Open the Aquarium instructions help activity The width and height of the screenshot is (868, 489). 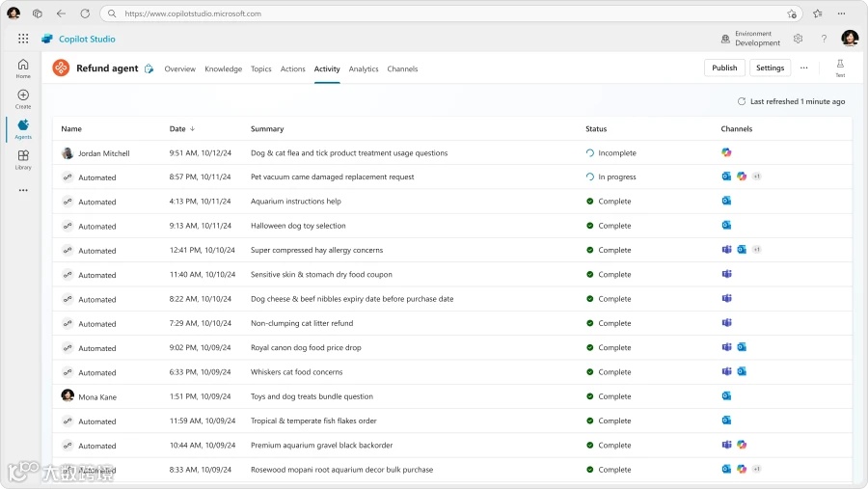pyautogui.click(x=295, y=202)
